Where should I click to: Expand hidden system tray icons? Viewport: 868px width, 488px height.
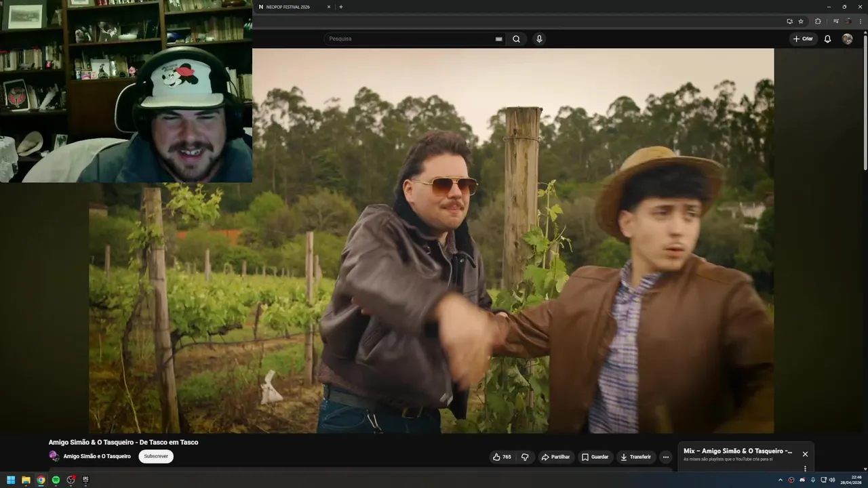click(x=780, y=480)
